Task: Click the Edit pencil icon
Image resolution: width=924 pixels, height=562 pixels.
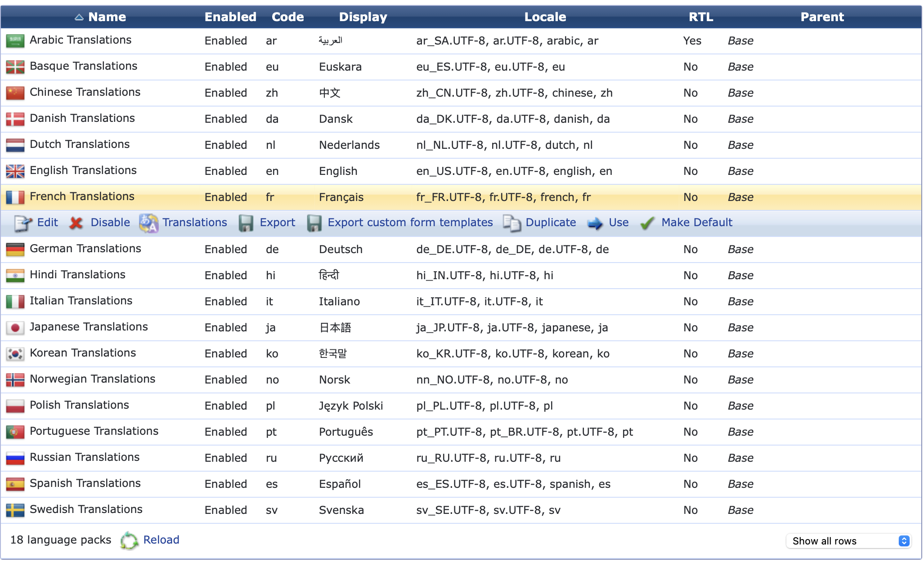Action: [22, 223]
